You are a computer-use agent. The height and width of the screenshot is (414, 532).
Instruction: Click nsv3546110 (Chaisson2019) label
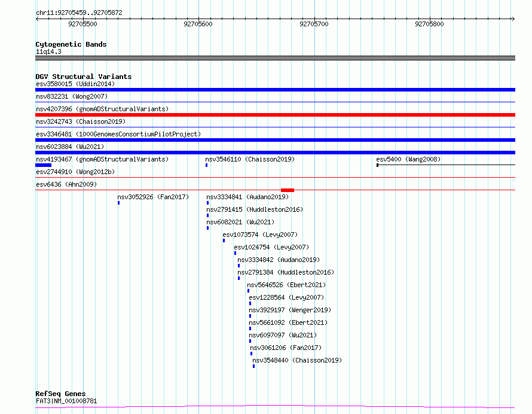(x=250, y=159)
